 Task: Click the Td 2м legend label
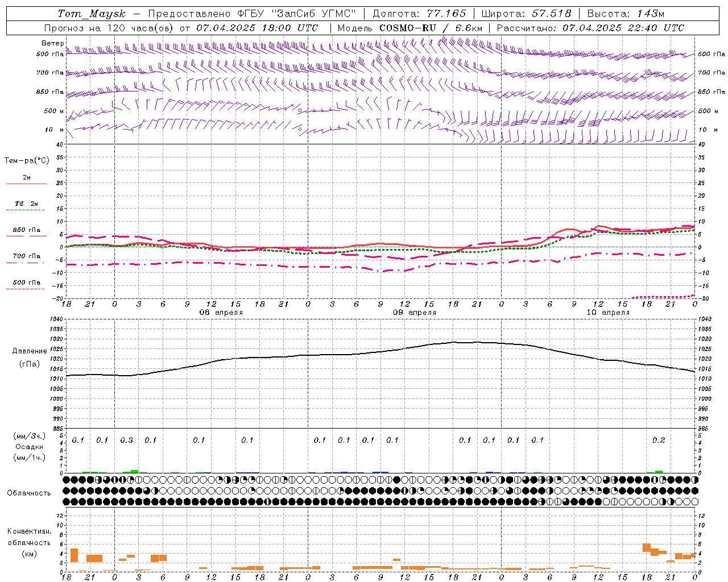point(26,203)
